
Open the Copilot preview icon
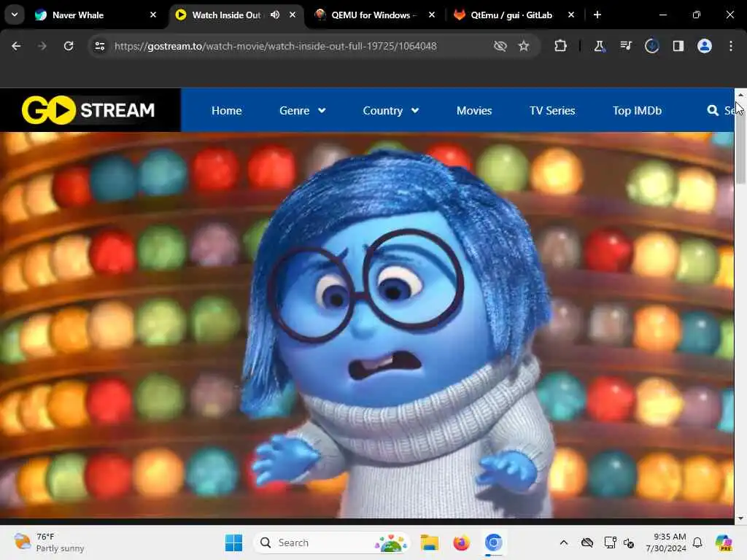pyautogui.click(x=724, y=542)
